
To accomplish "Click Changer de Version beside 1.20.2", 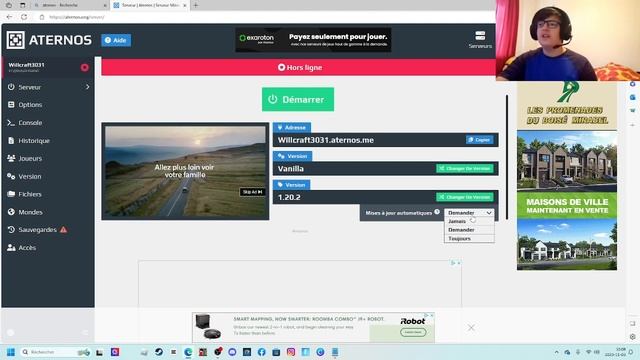I will click(464, 197).
